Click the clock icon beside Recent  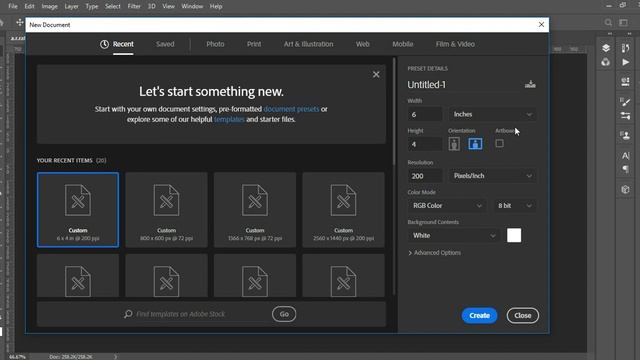(104, 44)
